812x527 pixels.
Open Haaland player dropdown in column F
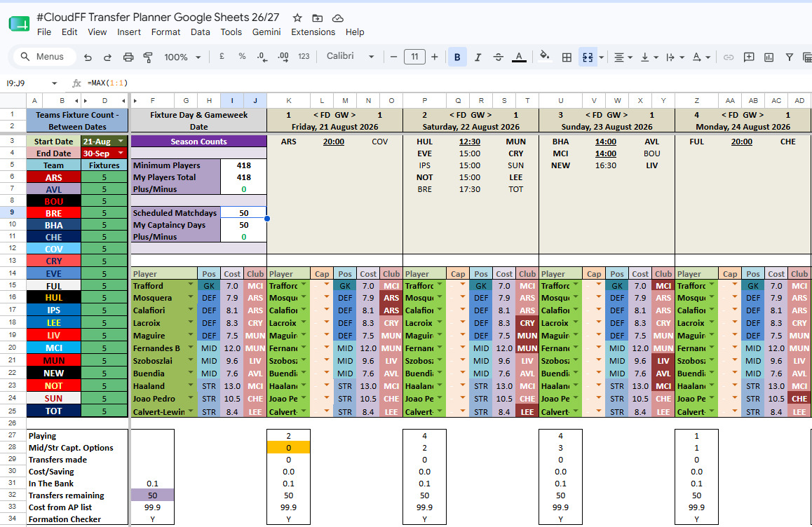191,385
